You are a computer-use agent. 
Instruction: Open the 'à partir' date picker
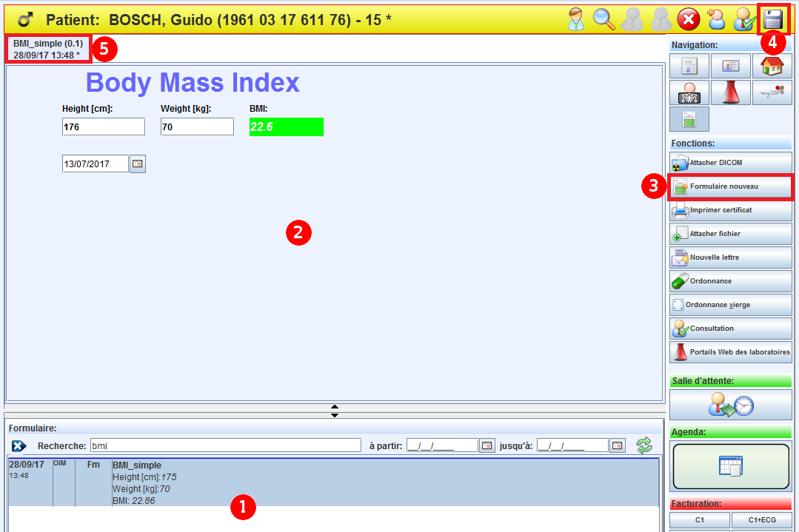point(487,445)
